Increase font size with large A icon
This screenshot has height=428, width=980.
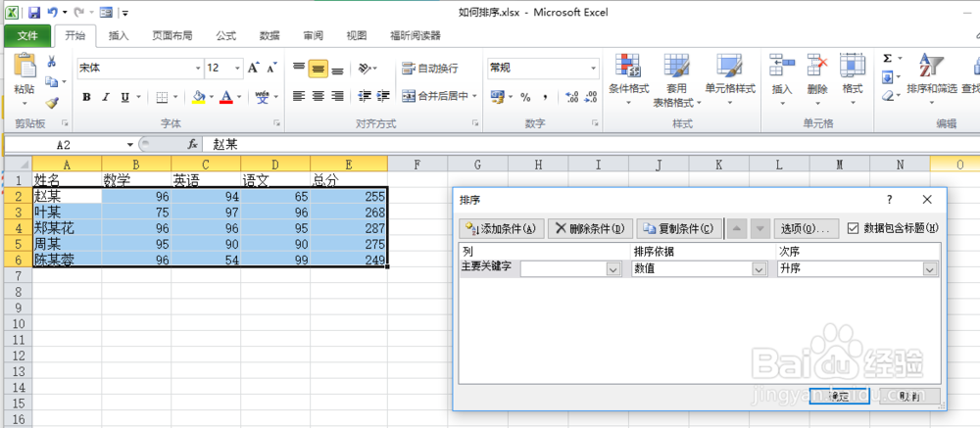click(253, 68)
